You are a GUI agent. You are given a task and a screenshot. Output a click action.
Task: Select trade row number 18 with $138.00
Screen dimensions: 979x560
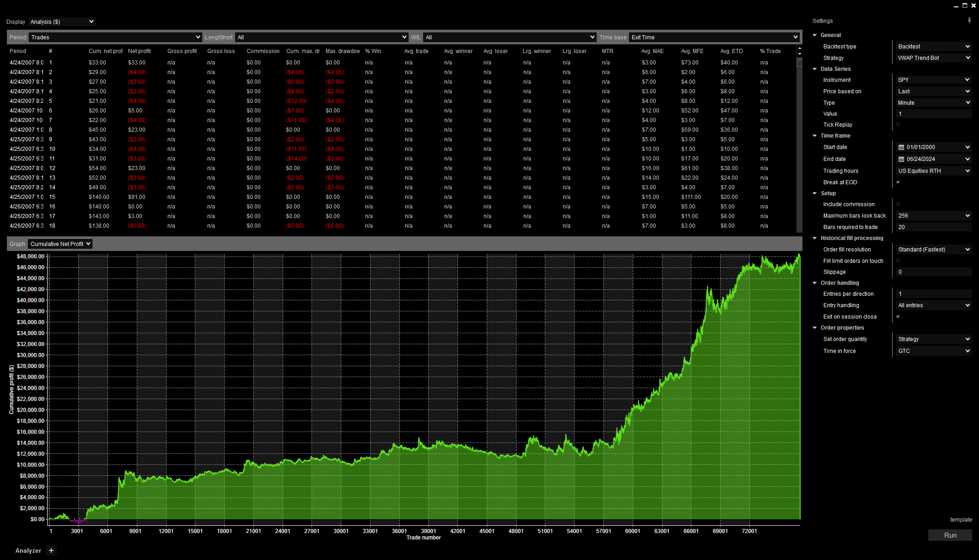[x=403, y=226]
